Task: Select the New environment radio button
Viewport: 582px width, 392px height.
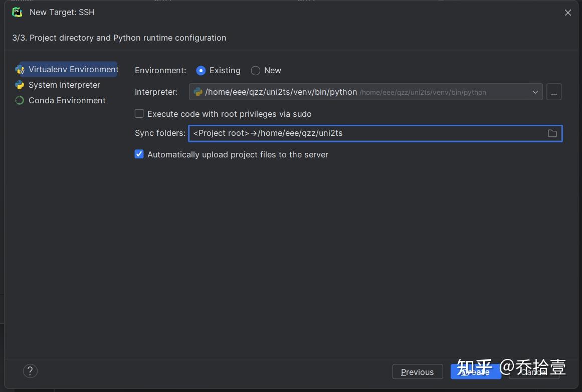Action: pos(256,71)
